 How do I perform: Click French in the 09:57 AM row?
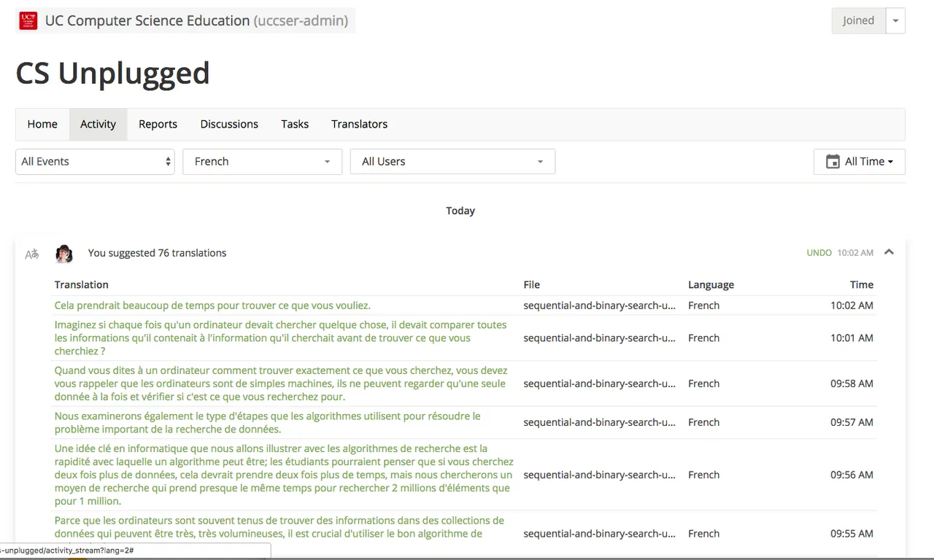coord(703,423)
